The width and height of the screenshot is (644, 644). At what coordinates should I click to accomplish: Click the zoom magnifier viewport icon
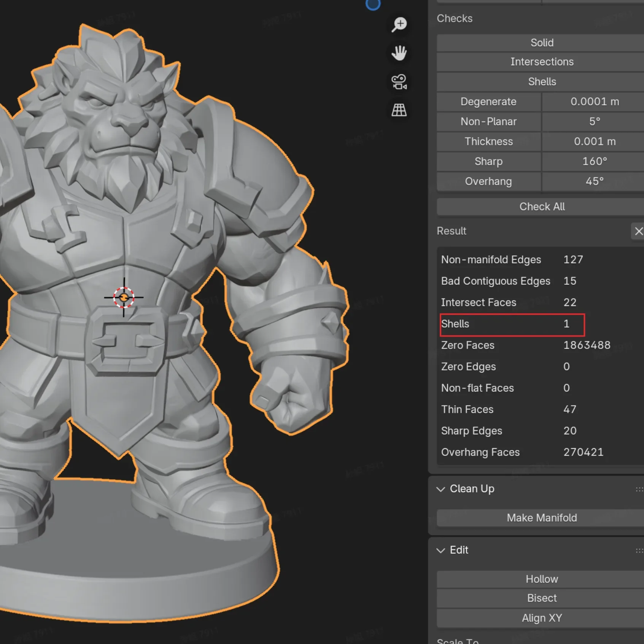coord(399,25)
